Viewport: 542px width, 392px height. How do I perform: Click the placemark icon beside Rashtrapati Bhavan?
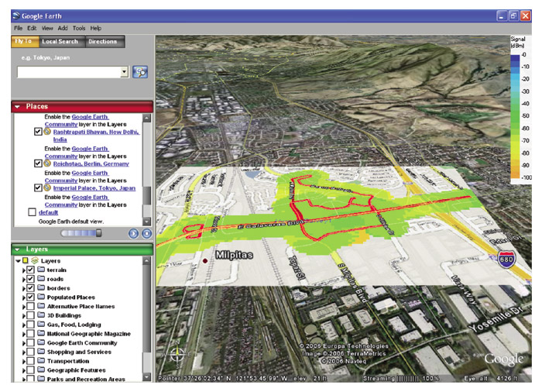tap(47, 132)
